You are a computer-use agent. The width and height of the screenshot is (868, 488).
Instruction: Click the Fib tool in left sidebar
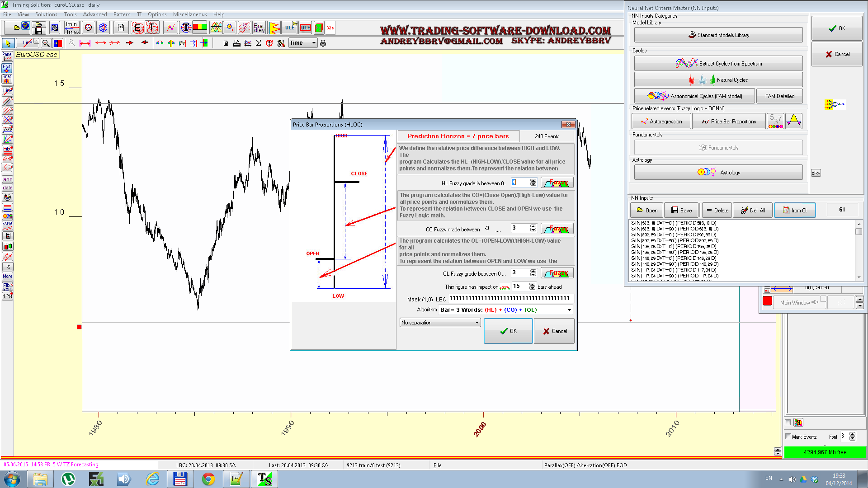pyautogui.click(x=7, y=149)
